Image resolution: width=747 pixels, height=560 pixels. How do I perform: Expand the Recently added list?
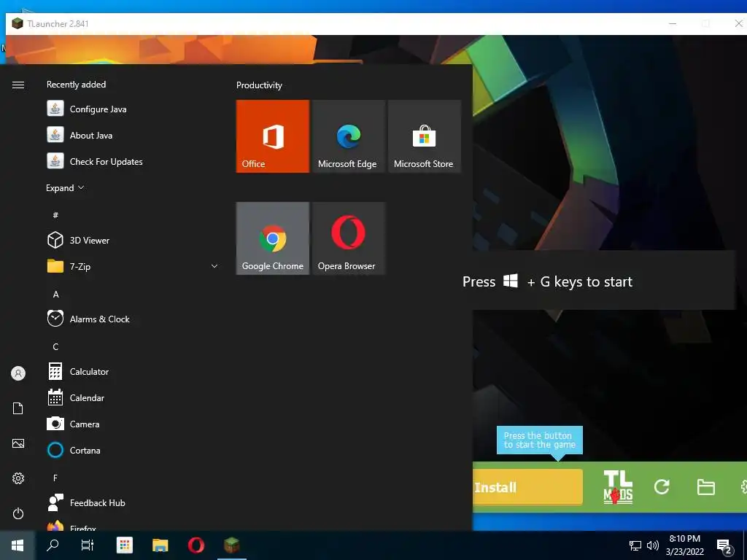tap(65, 188)
